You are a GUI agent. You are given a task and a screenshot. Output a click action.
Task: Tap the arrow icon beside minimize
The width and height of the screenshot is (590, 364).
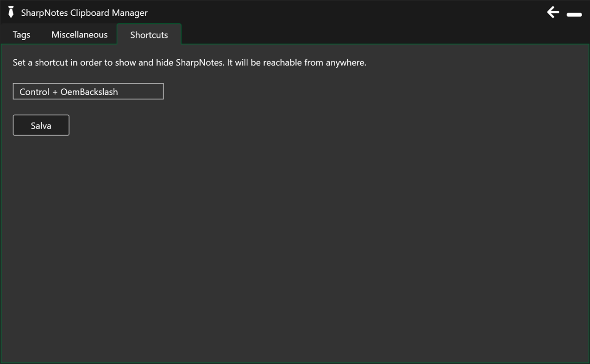[552, 12]
